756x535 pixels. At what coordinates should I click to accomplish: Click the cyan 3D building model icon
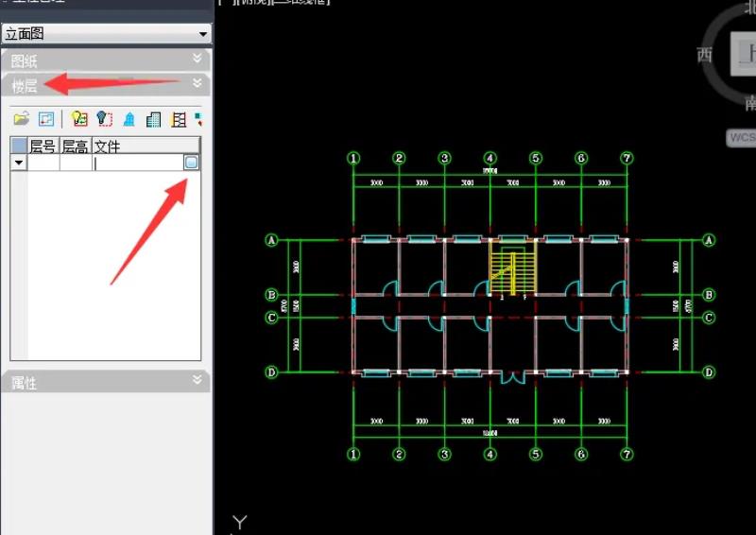click(129, 119)
